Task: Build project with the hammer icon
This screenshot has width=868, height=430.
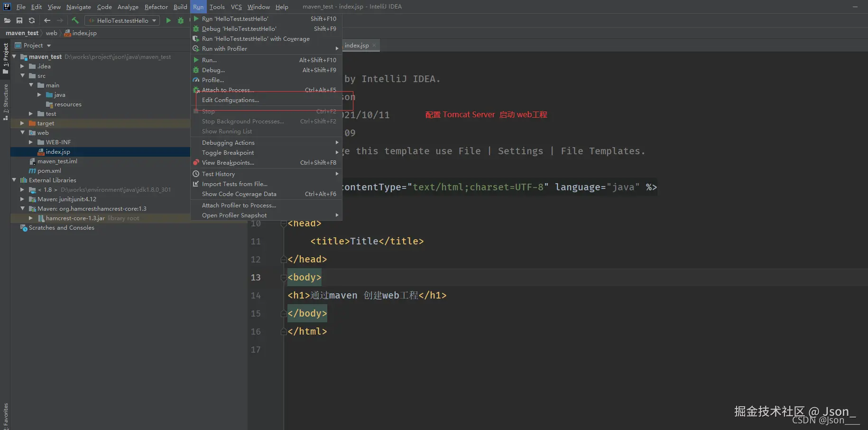Action: click(75, 20)
